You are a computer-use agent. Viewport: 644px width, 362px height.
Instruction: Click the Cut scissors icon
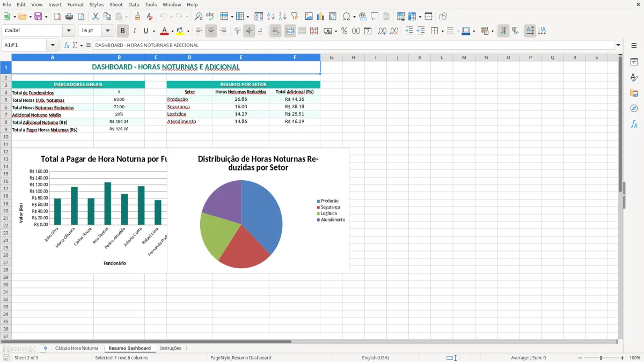pos(96,17)
